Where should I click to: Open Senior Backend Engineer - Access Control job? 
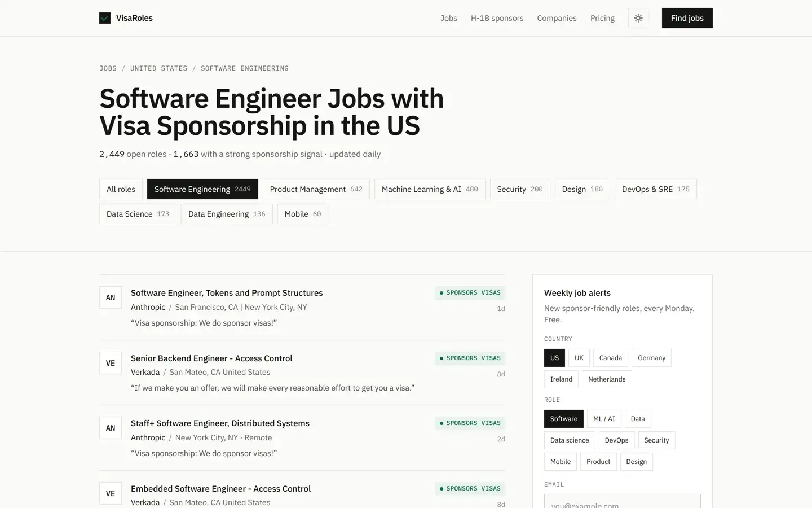click(x=211, y=358)
